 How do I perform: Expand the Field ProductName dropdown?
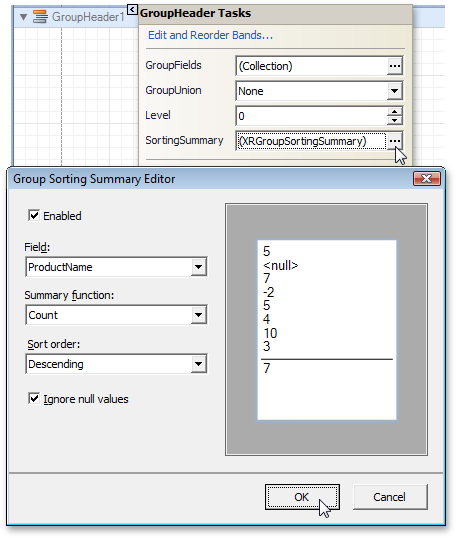[x=199, y=267]
